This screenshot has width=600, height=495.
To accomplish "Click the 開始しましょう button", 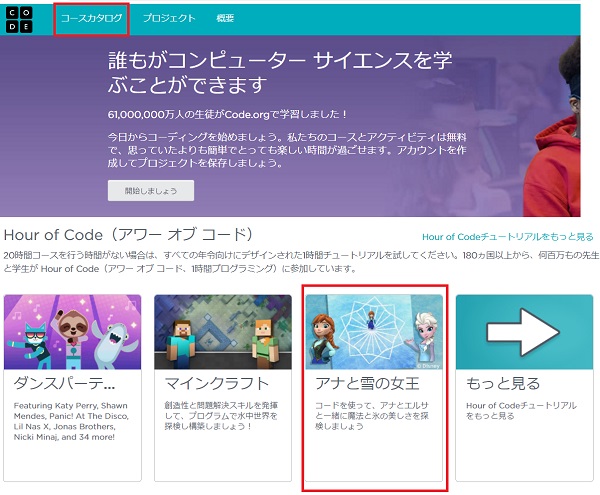I will 151,191.
